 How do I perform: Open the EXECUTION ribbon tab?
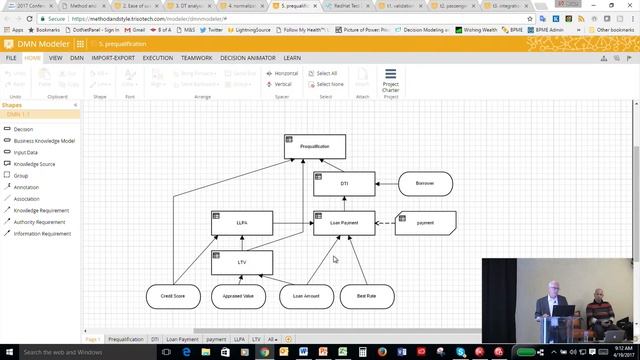(158, 58)
